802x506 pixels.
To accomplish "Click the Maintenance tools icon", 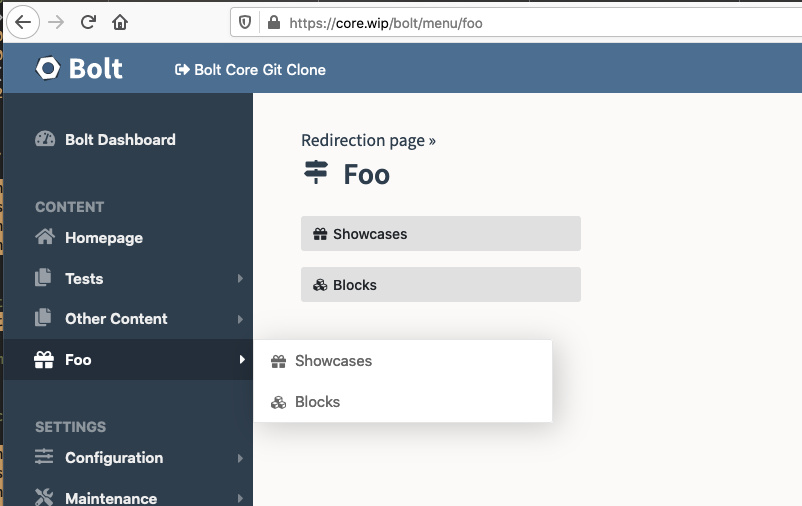I will [x=44, y=497].
